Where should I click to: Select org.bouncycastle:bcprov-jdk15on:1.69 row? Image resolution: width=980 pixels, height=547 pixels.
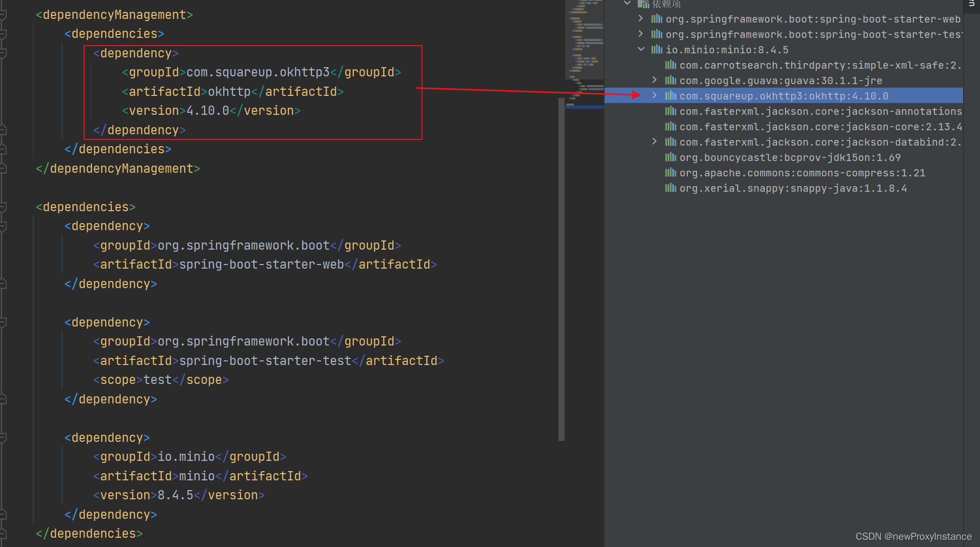click(784, 157)
